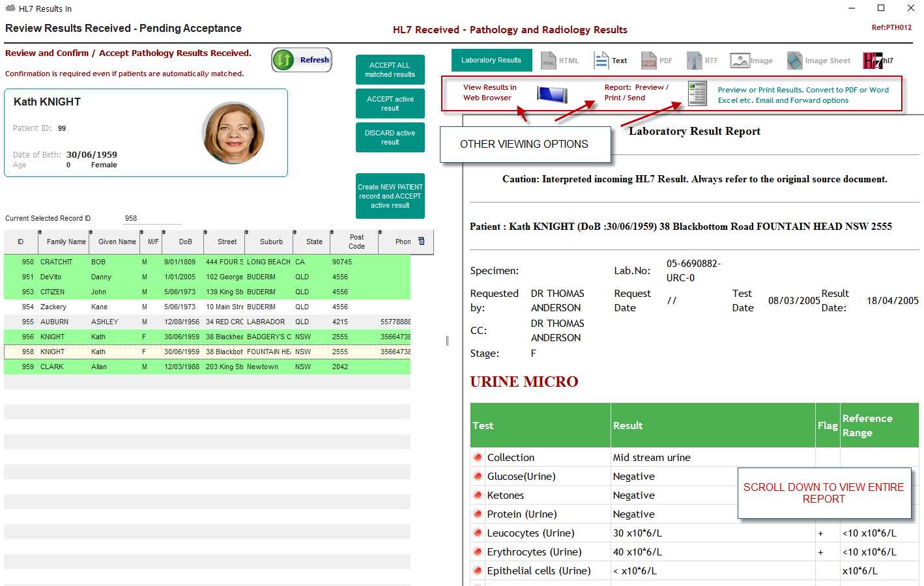Click the Result Date 18/04/2005
This screenshot has height=586, width=924.
tap(893, 300)
